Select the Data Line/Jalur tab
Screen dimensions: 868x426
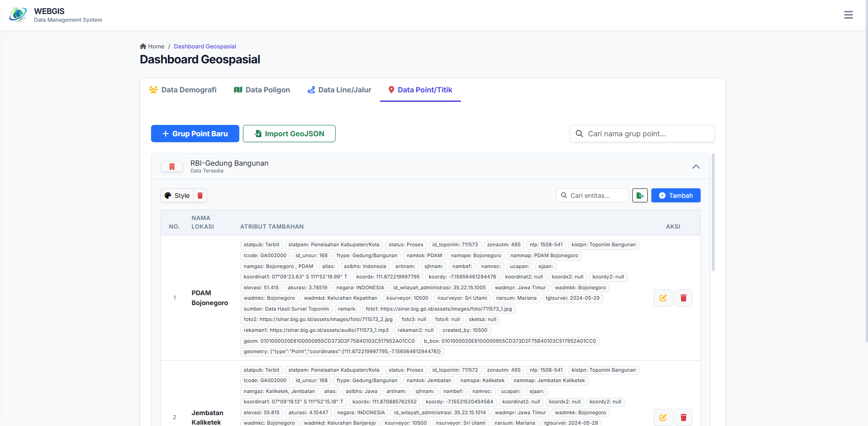point(339,90)
